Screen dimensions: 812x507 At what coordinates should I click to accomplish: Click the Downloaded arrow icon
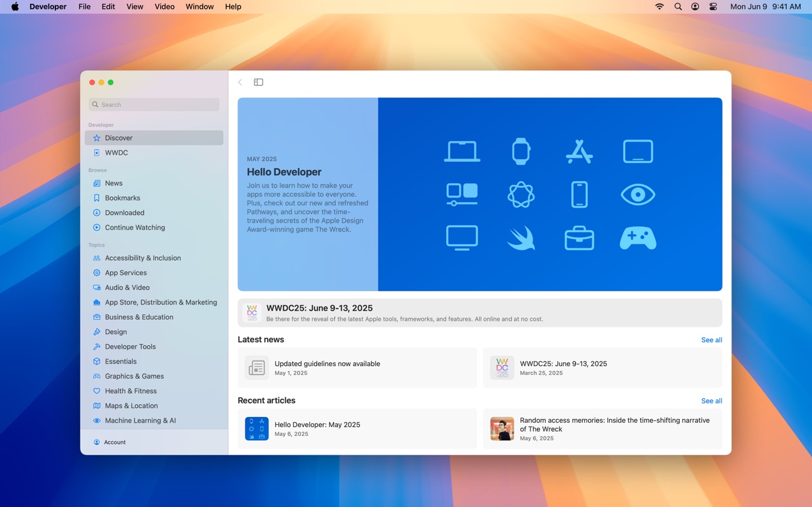click(x=96, y=213)
